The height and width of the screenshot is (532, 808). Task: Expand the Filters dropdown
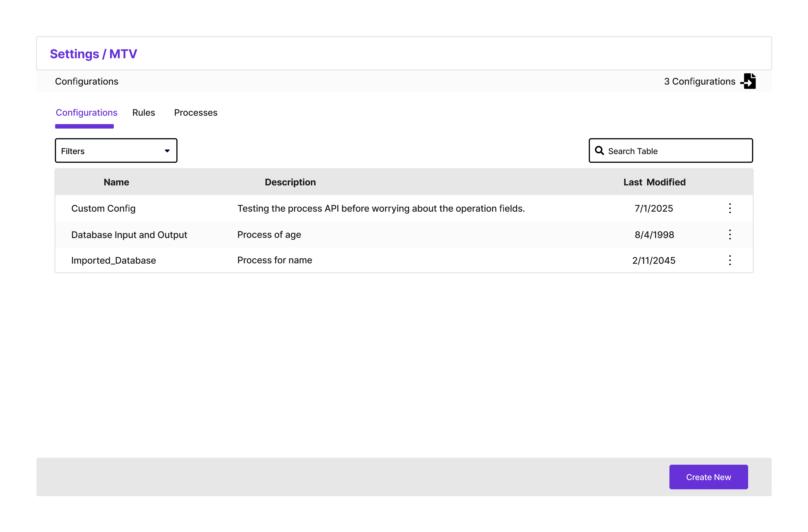(116, 151)
